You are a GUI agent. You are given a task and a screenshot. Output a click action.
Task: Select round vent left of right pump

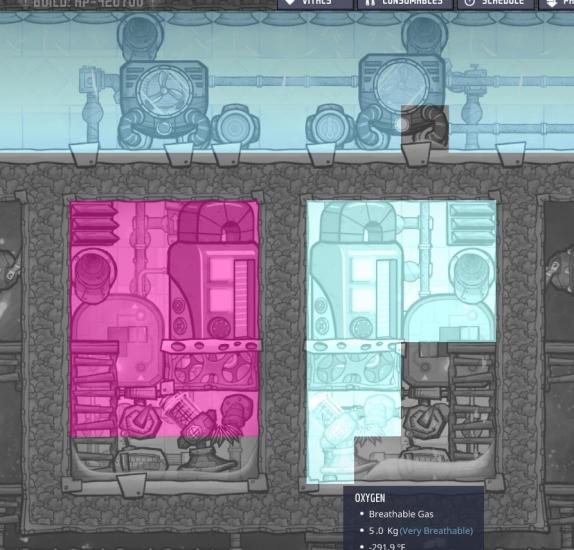pyautogui.click(x=329, y=126)
